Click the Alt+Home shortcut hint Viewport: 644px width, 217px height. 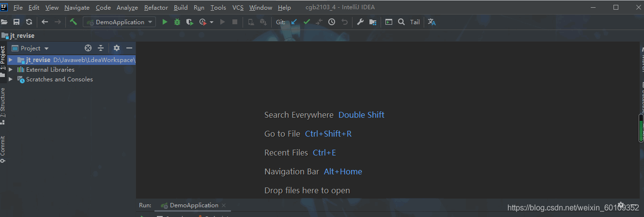click(x=343, y=171)
